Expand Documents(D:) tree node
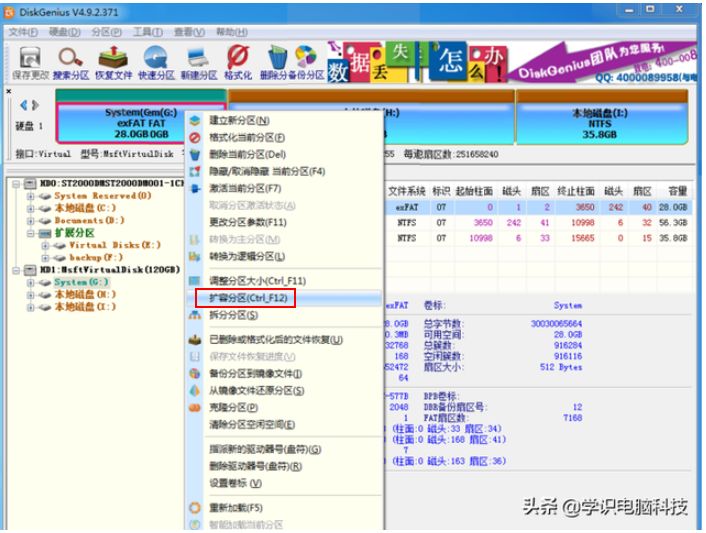Screen dimensions: 706x533 (30, 221)
